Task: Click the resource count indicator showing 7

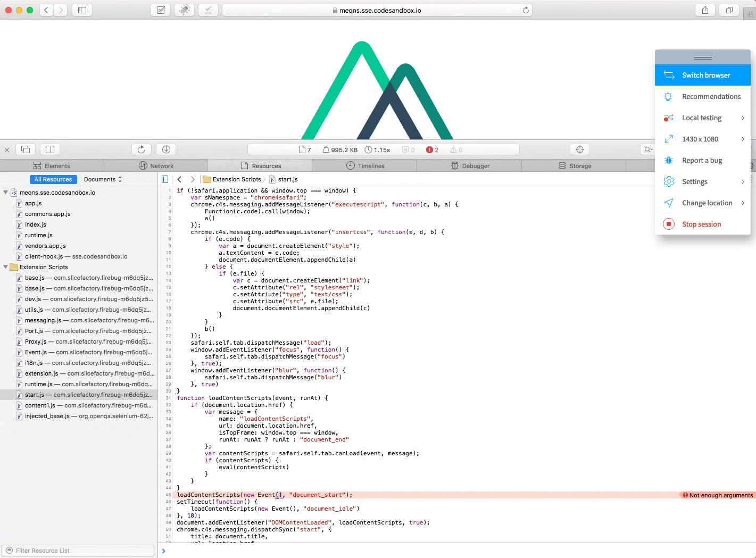Action: click(x=305, y=150)
